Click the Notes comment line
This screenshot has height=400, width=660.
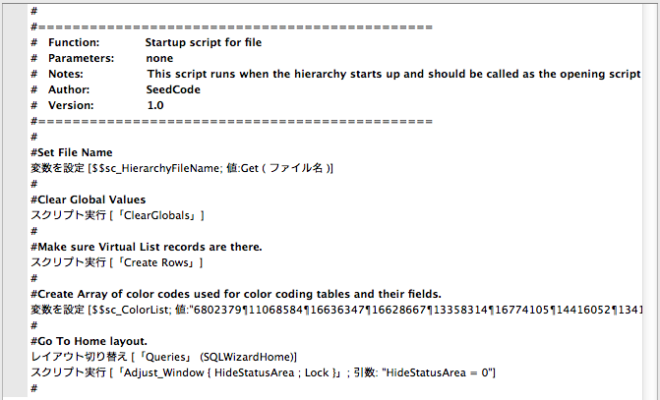pos(335,74)
